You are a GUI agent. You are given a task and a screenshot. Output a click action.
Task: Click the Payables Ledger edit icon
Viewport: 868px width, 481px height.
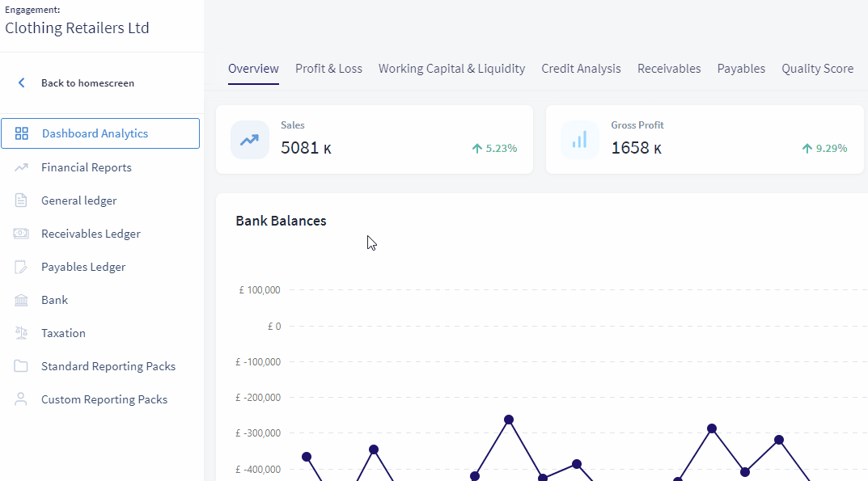(21, 267)
